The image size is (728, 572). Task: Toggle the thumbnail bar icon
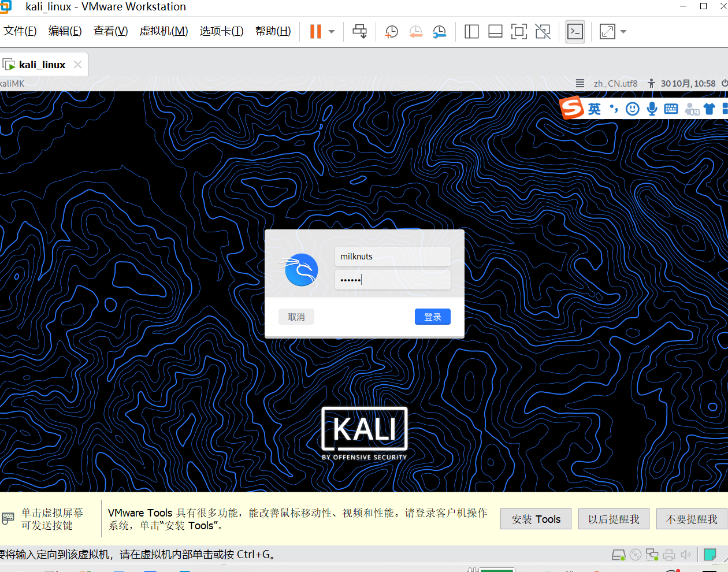click(x=495, y=31)
